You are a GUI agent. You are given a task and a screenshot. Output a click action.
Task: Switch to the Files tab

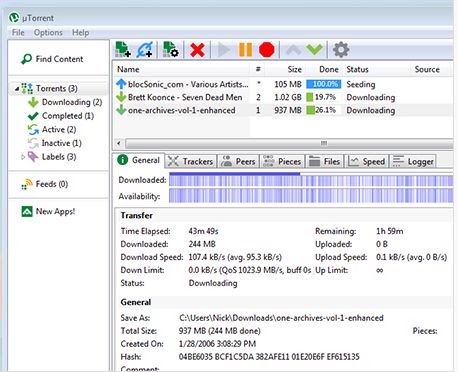[324, 161]
